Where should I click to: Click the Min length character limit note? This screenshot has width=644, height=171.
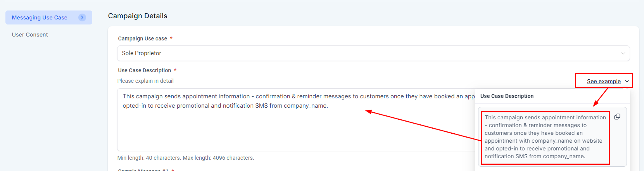click(x=186, y=158)
